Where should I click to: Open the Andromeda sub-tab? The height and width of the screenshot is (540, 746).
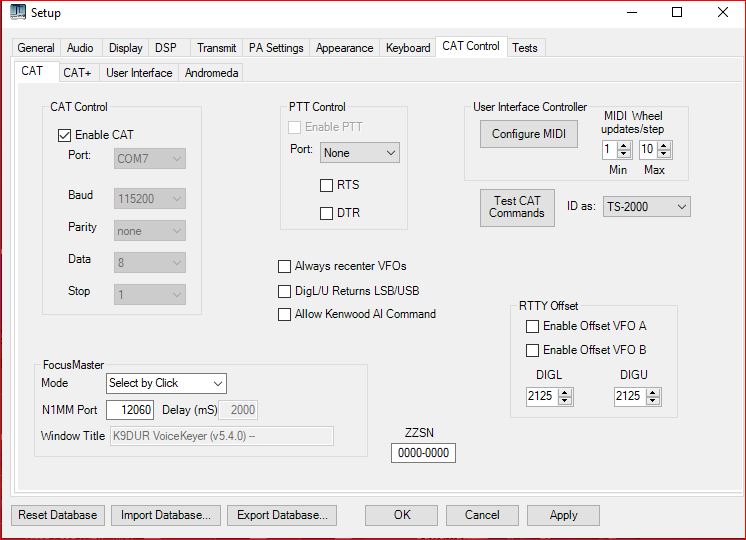tap(212, 73)
